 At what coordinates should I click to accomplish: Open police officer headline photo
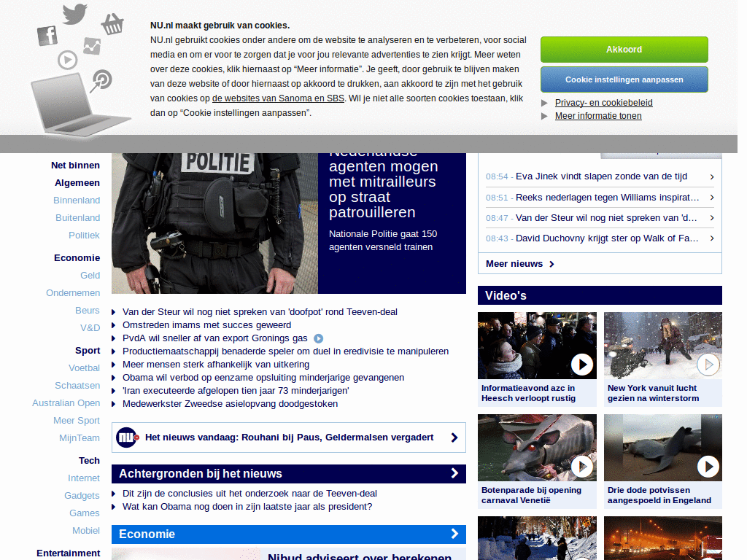point(215,223)
